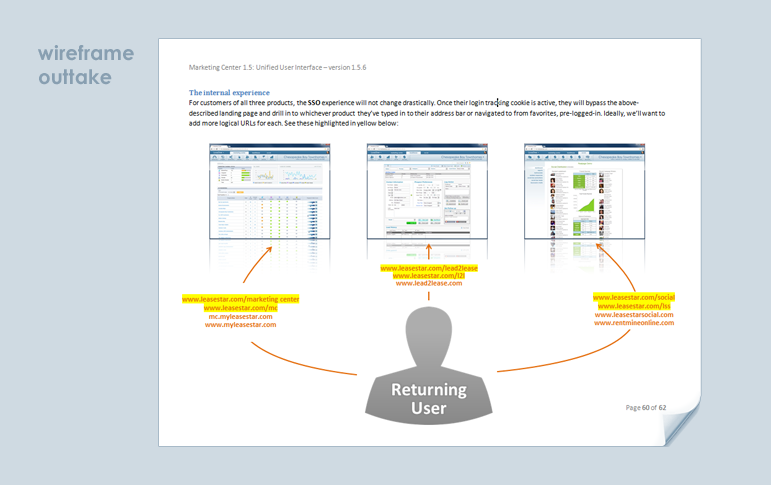
Task: Open the Marketing Center dashboard screenshot thumbnail
Action: point(268,193)
